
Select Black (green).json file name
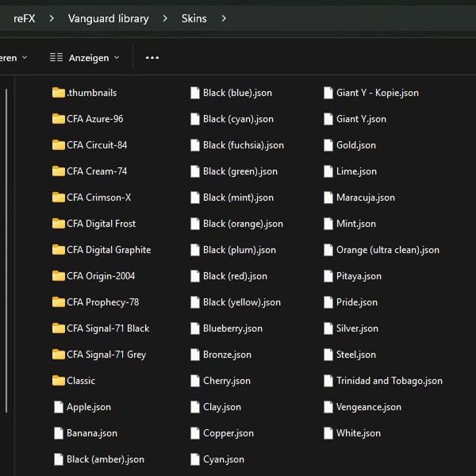(x=240, y=171)
